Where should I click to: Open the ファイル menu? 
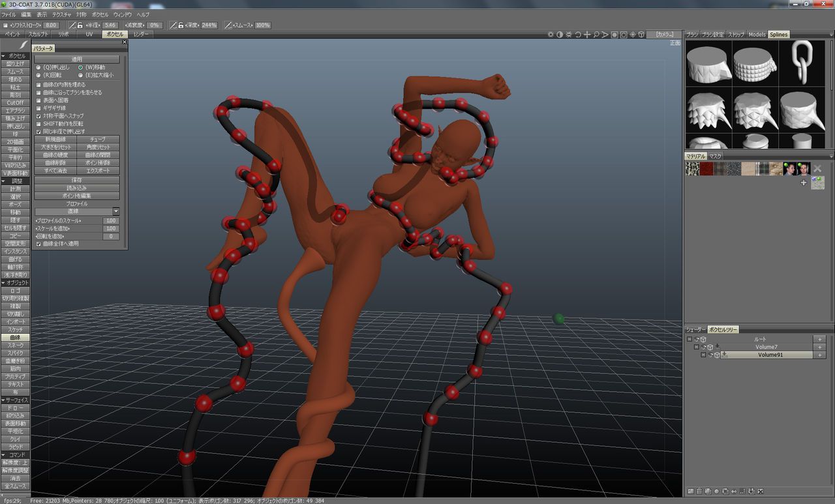(x=8, y=14)
